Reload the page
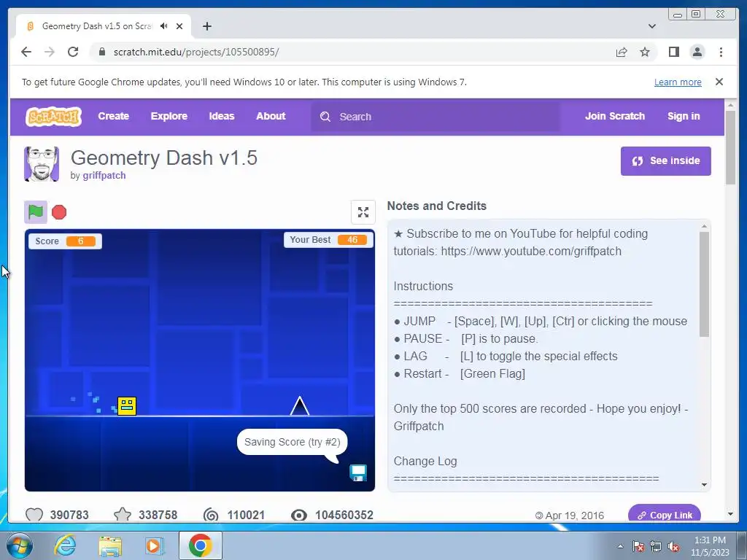747x560 pixels. pos(73,52)
